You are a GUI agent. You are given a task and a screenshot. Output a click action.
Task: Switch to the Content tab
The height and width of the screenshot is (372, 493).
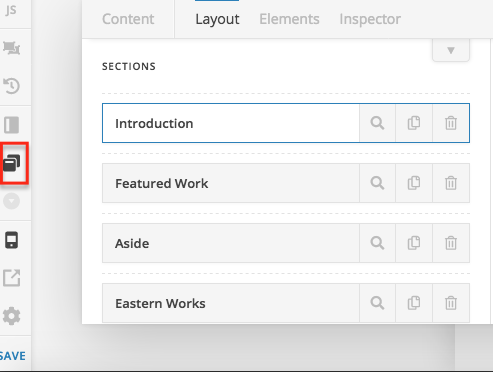pos(128,19)
